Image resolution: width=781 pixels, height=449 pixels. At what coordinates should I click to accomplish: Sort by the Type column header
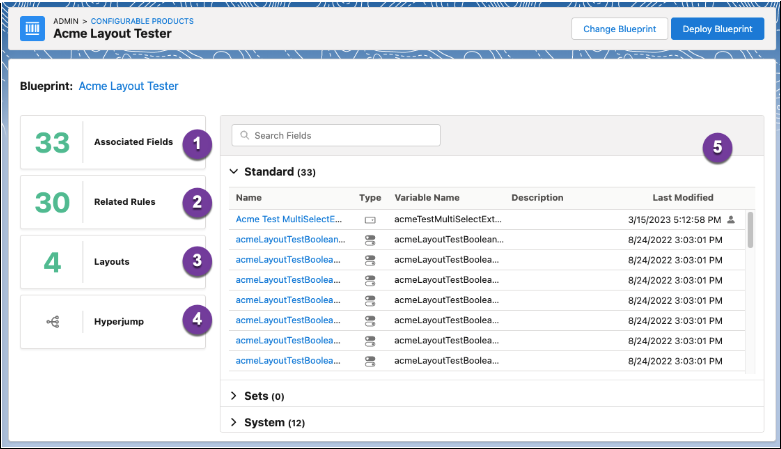(x=370, y=198)
